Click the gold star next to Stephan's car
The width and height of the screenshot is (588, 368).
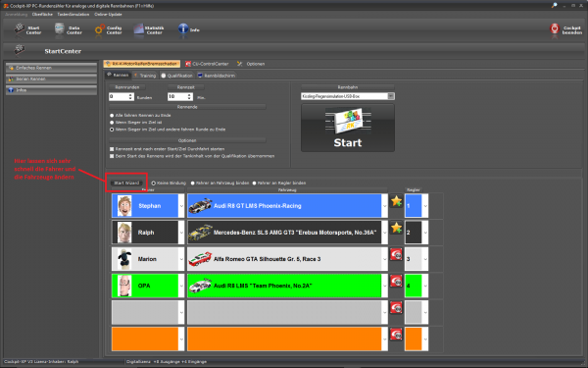coord(396,201)
